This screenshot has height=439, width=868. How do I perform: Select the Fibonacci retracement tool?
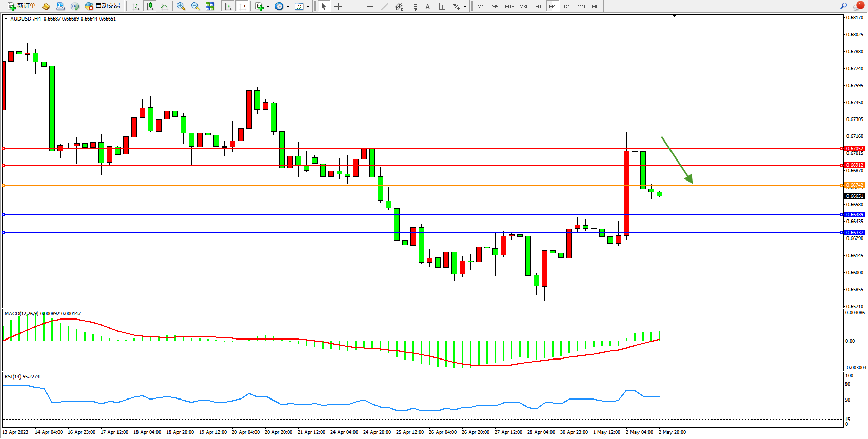(413, 6)
